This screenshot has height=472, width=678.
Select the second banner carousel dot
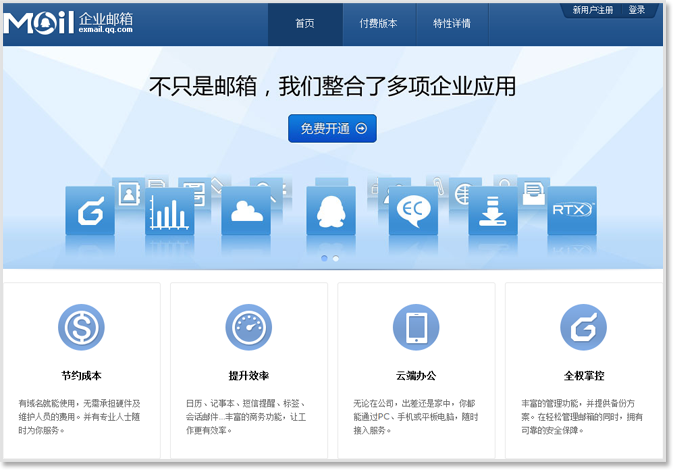pos(336,259)
